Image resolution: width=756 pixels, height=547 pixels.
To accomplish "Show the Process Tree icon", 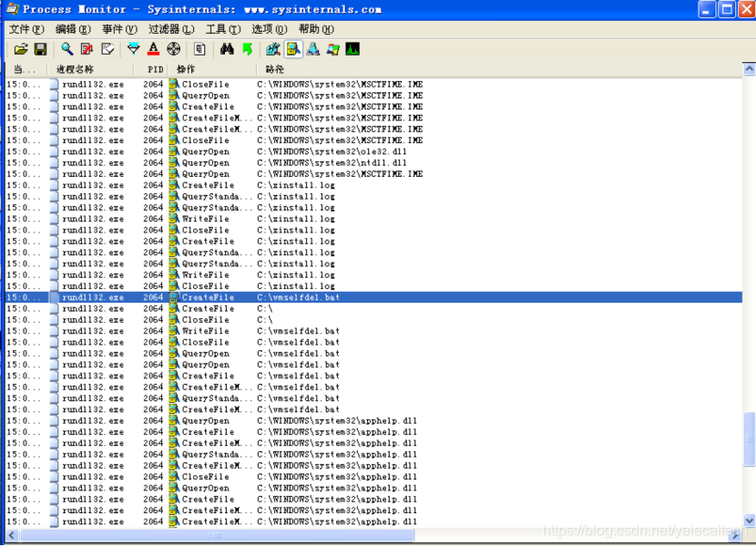I will point(199,48).
